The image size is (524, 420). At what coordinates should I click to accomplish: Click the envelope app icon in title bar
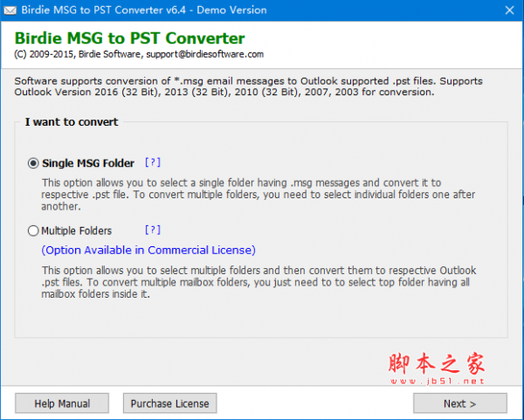coord(10,10)
